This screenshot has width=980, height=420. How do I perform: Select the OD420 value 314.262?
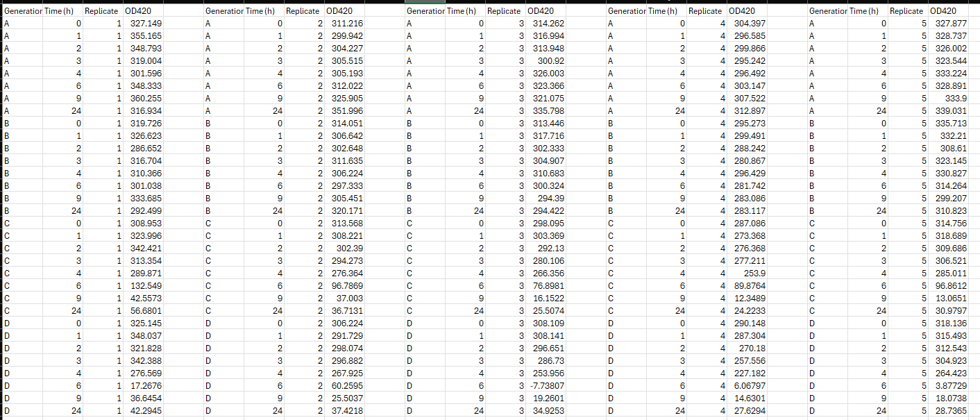tap(546, 24)
